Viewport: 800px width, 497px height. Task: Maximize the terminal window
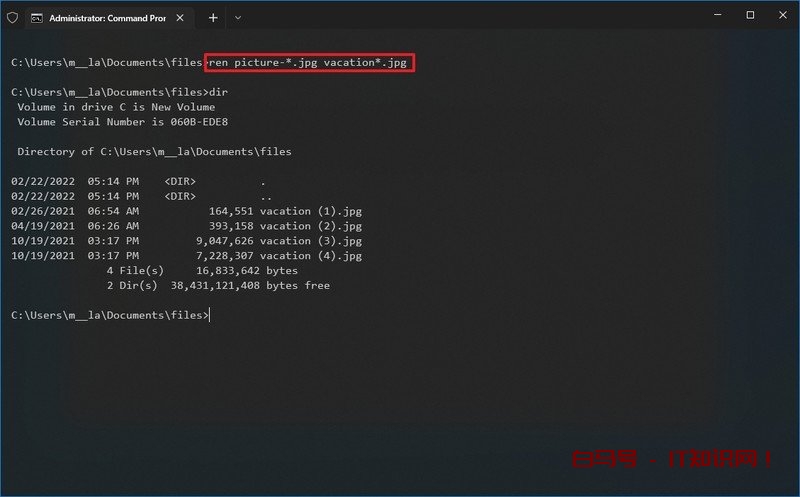click(x=750, y=15)
